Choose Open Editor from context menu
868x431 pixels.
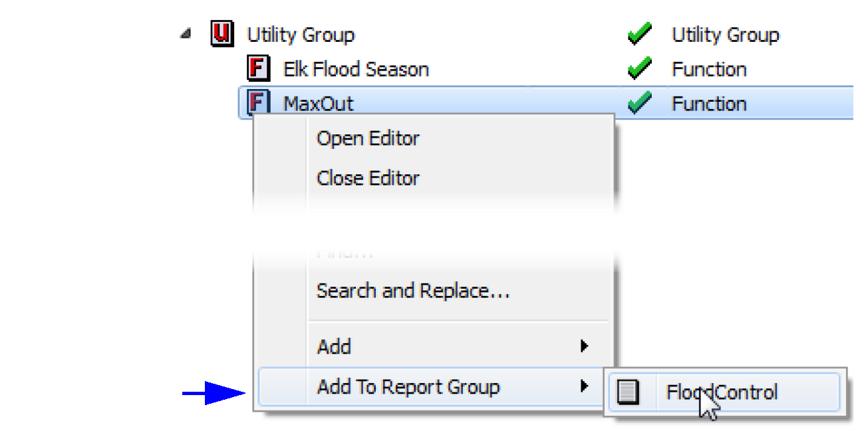point(368,138)
